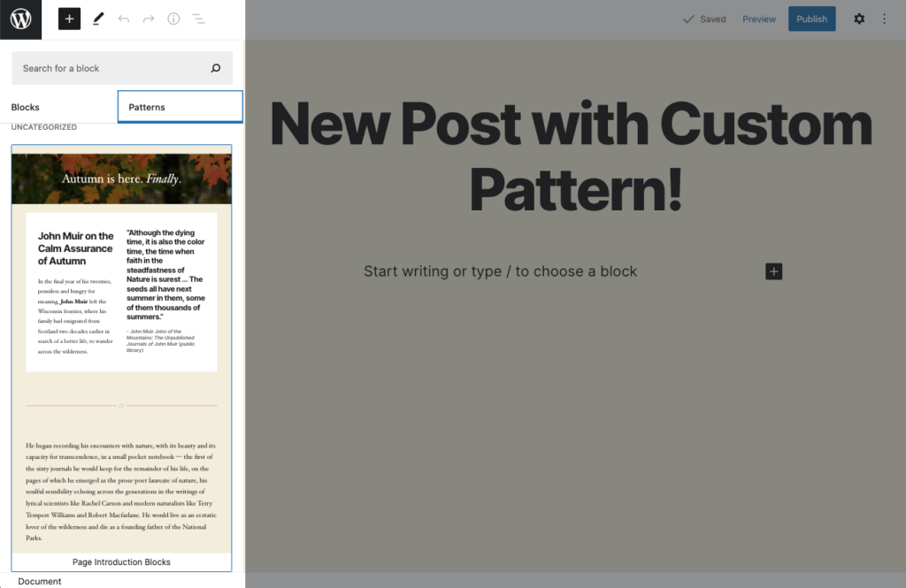Collapse the UNCATEGORIZED patterns section

point(42,126)
